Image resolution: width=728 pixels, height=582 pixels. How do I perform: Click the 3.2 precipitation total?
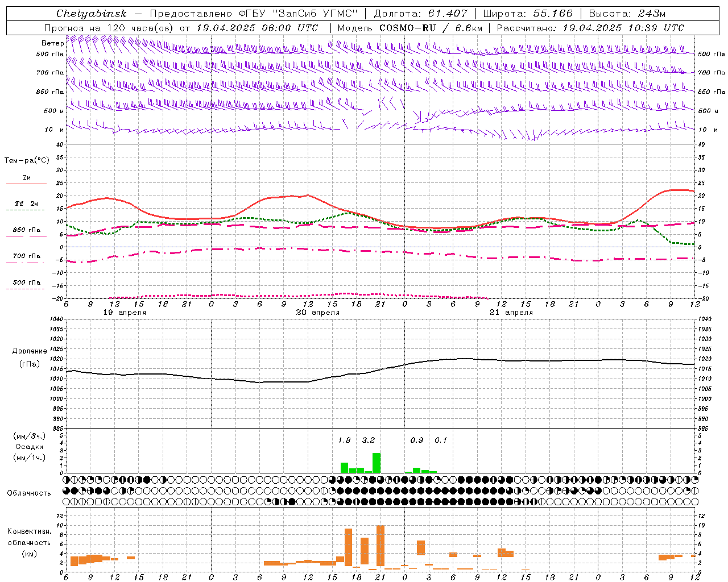point(369,440)
